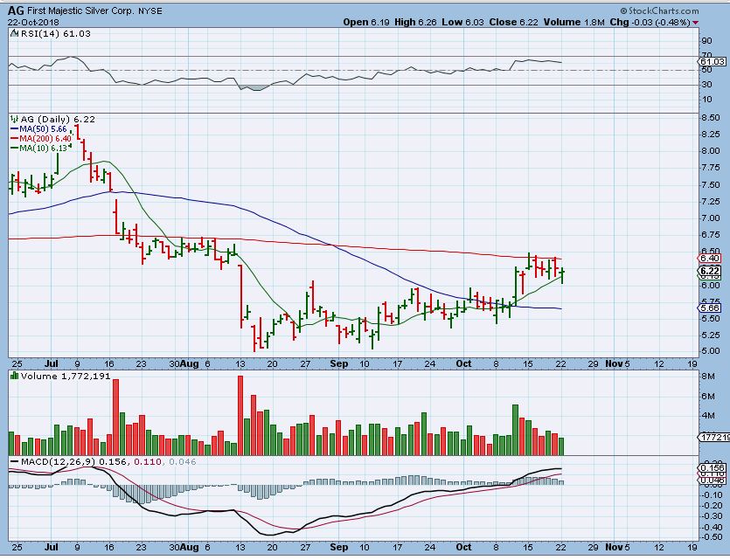The height and width of the screenshot is (560, 730).
Task: Click the MA(200) 6.40 legend entry
Action: 45,139
